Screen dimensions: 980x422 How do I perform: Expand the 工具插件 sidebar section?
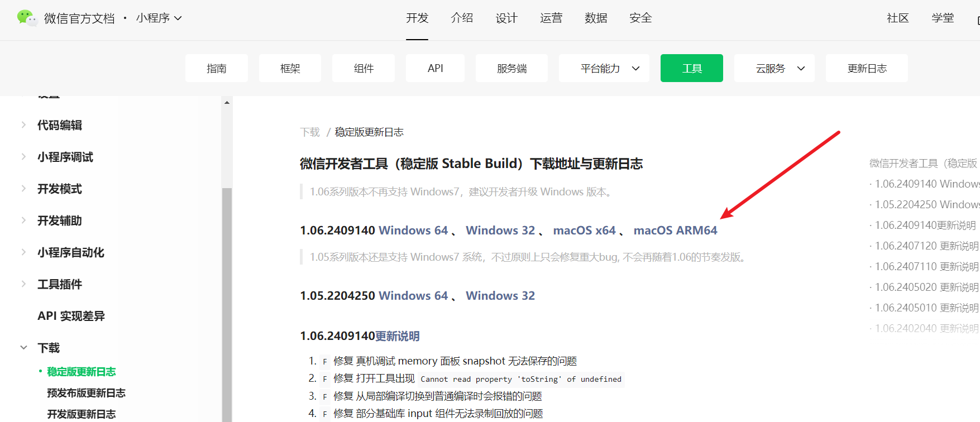[60, 284]
